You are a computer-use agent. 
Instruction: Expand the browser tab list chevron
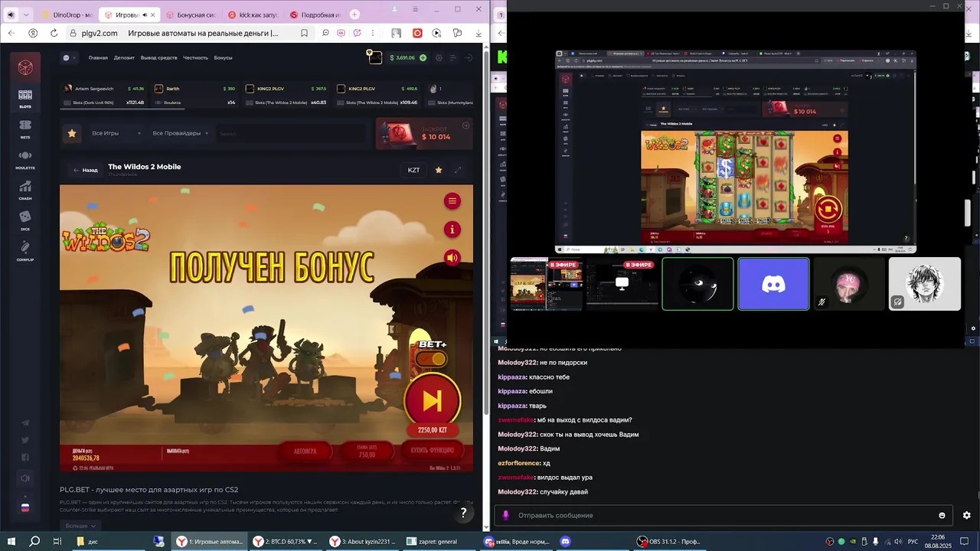27,15
